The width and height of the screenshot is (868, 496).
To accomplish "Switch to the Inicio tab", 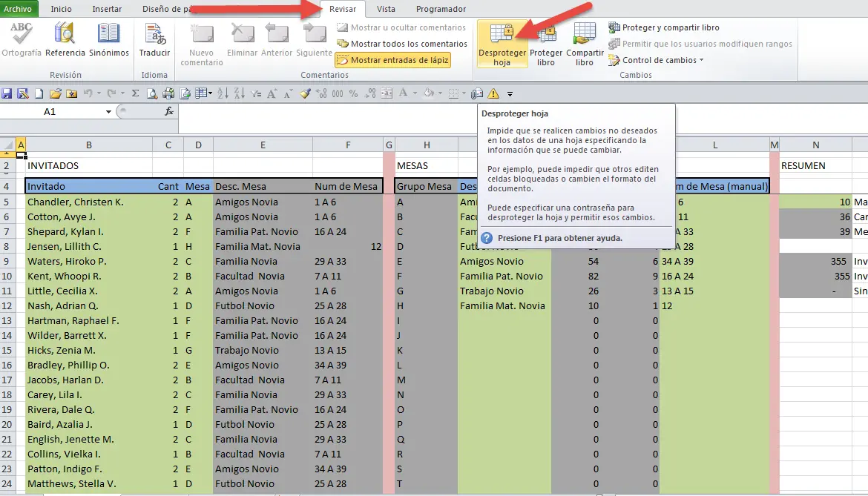I will (x=61, y=9).
